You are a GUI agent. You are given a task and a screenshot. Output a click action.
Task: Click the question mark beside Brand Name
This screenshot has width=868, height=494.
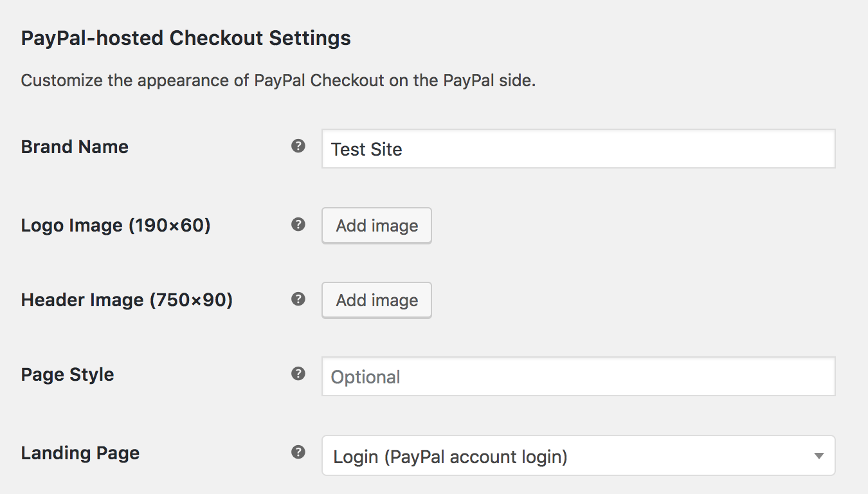point(298,146)
